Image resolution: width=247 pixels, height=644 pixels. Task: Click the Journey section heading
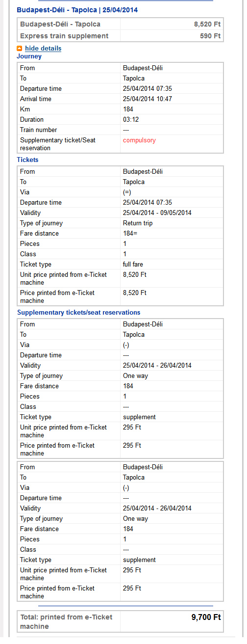(x=29, y=56)
